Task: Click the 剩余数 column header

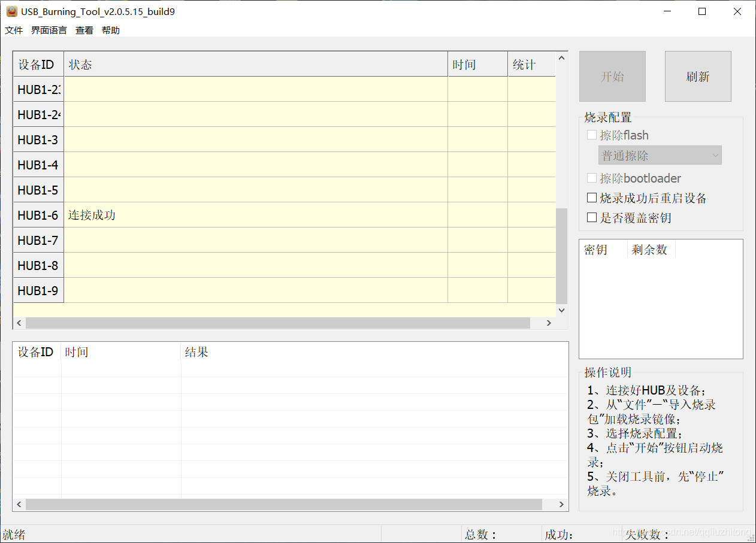Action: click(650, 249)
